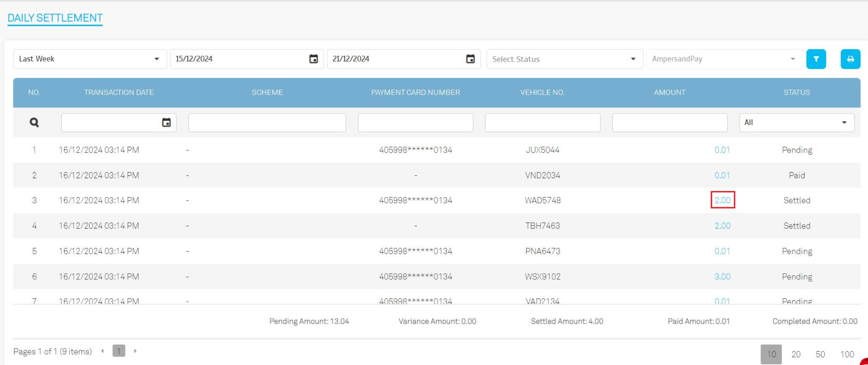The width and height of the screenshot is (868, 365).
Task: Click the Vehicle No. filter input
Action: pos(542,123)
